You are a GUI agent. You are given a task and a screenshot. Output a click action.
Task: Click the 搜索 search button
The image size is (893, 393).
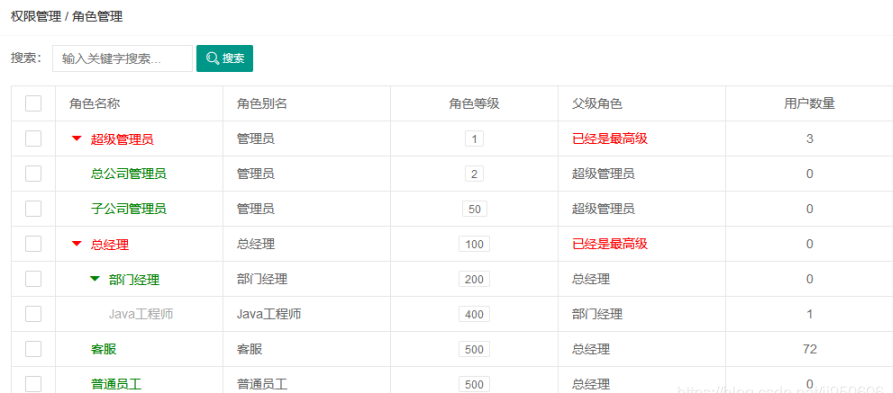[224, 59]
